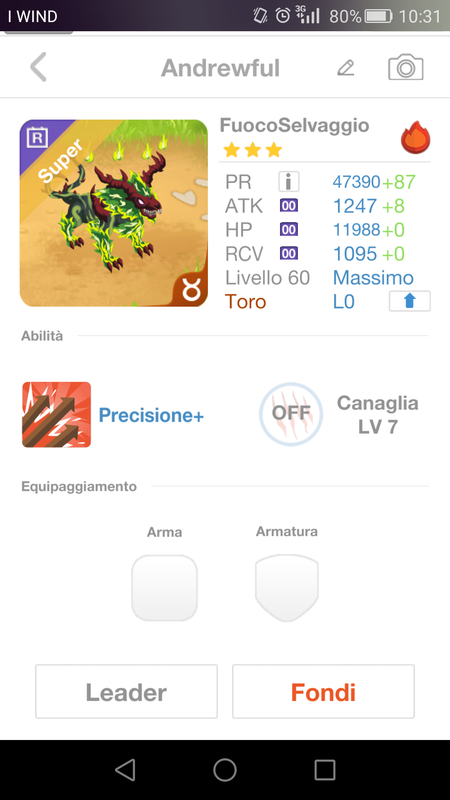Select the empty Armatura slot

coord(287,588)
